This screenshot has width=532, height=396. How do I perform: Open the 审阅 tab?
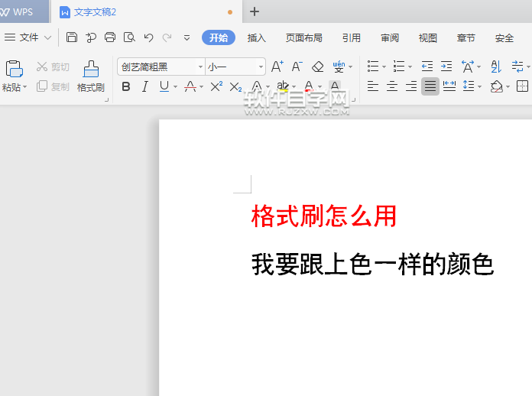390,37
